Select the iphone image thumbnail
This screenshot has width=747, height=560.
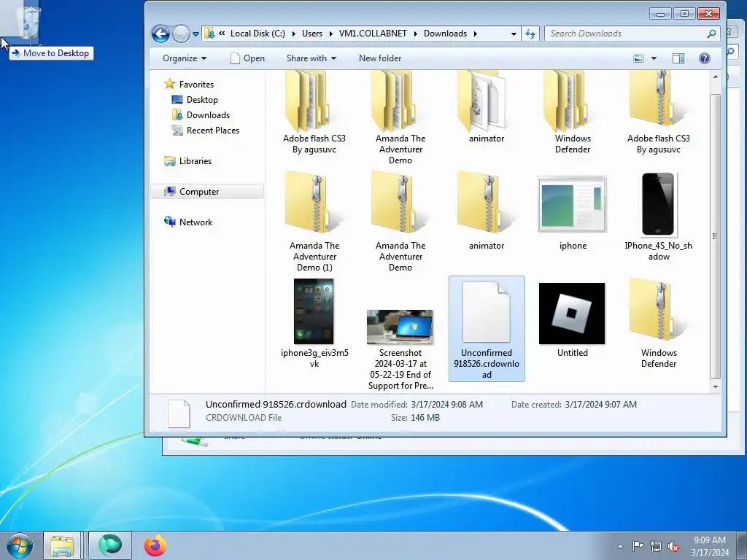coord(573,213)
